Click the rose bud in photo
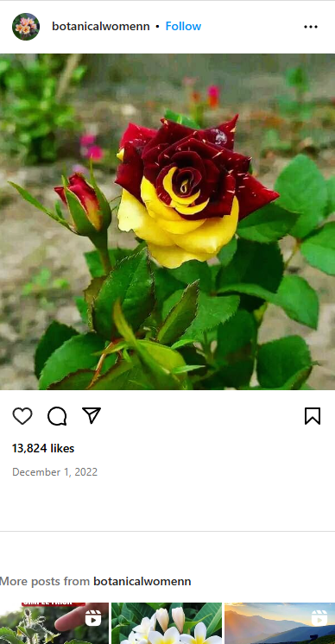The image size is (335, 644). (x=82, y=204)
